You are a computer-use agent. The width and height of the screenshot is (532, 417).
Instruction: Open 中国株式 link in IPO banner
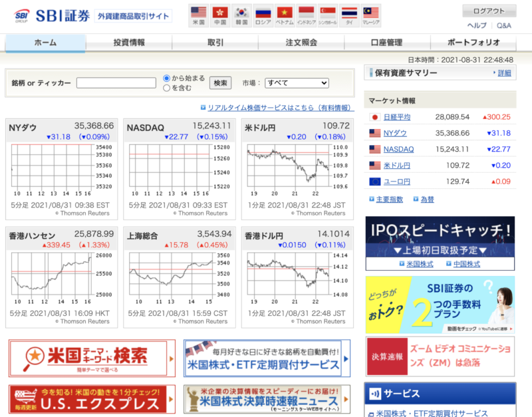pos(467,263)
